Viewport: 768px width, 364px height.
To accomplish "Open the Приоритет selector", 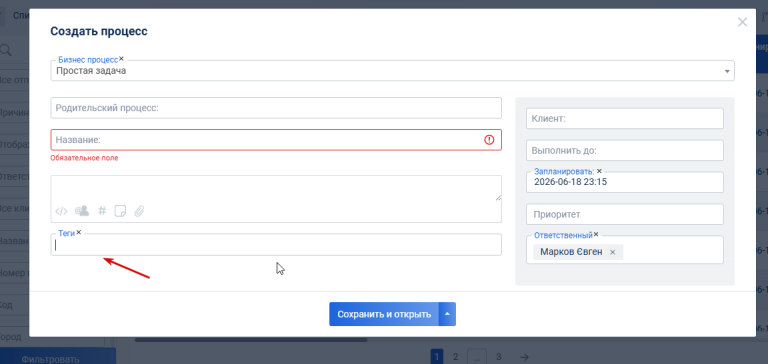I will [x=625, y=215].
